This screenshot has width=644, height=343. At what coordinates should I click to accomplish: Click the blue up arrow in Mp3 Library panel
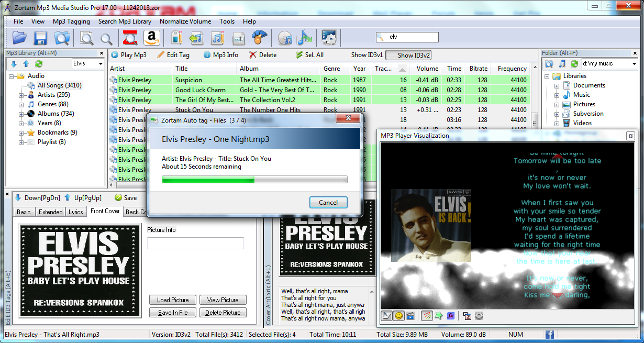26,64
